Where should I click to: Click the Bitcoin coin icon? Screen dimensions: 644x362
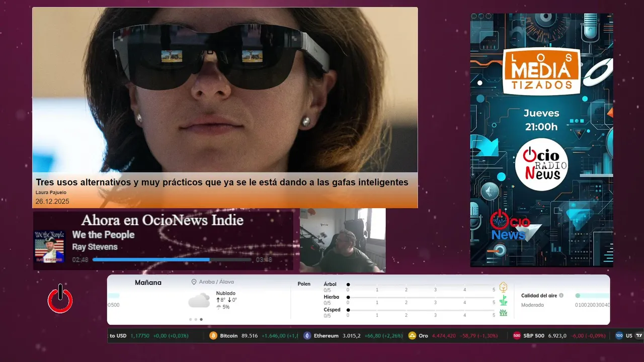pos(213,335)
